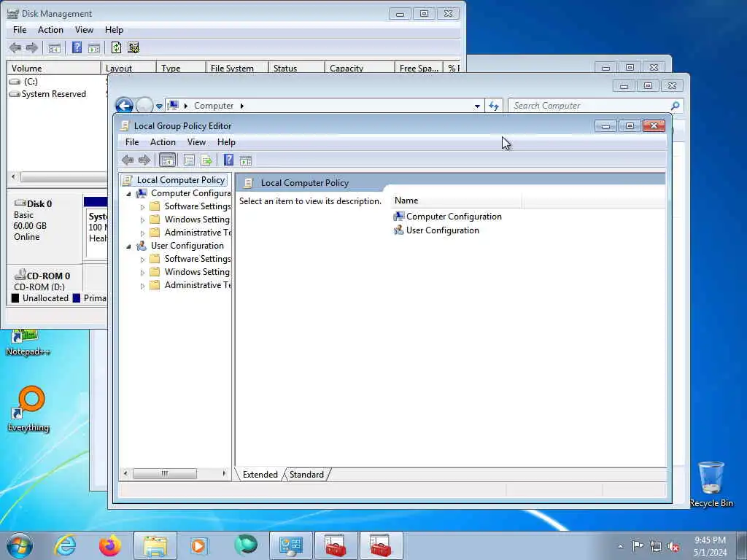Open File menu in Disk Management
Viewport: 747px width, 560px height.
pos(20,30)
